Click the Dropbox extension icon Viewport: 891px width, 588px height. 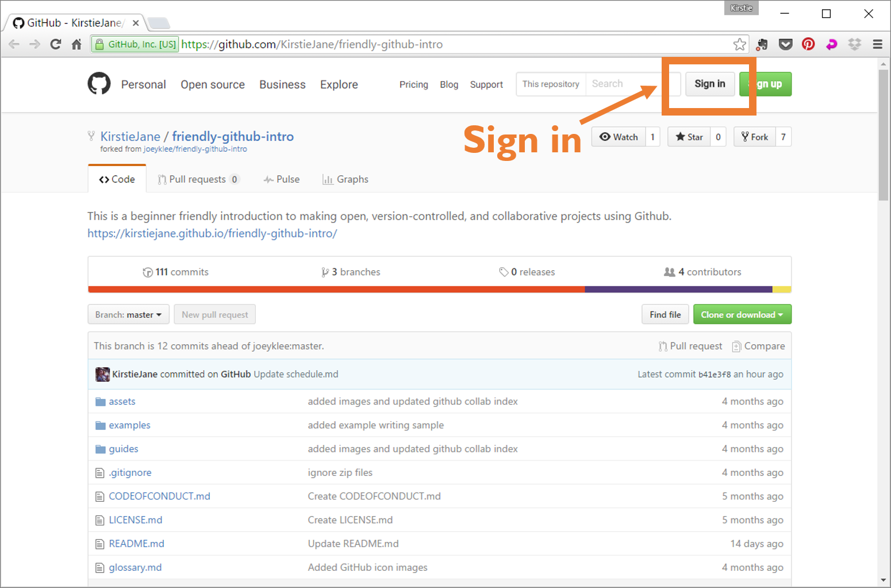(x=855, y=44)
